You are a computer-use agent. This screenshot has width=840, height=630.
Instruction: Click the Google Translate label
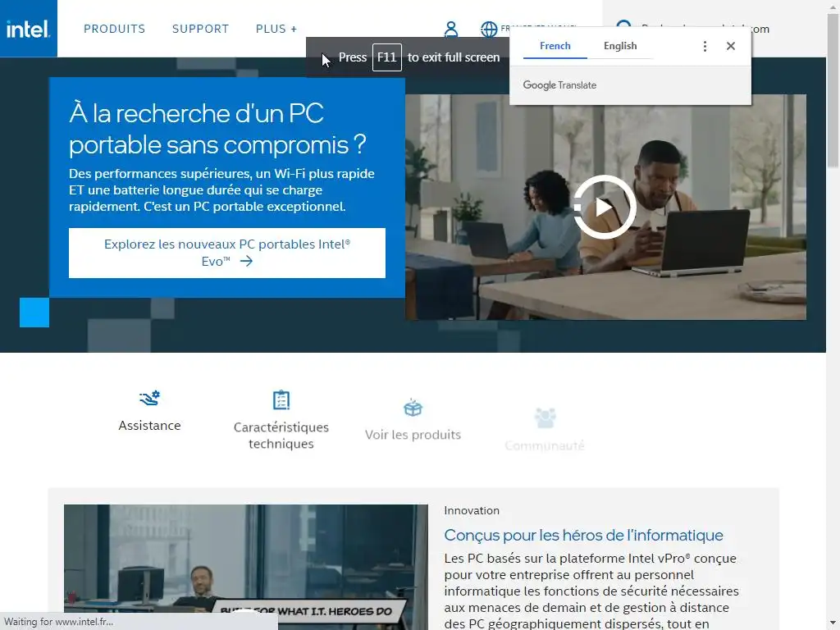pos(559,85)
